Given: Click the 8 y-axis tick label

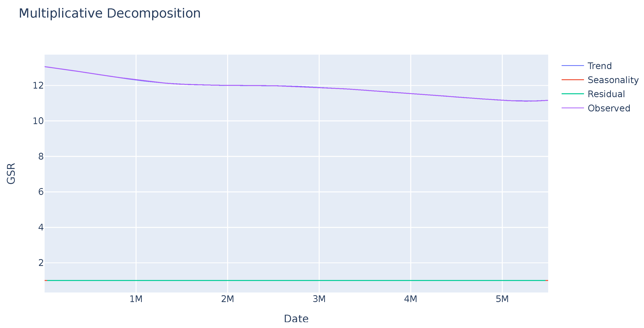Looking at the screenshot, I should pyautogui.click(x=41, y=156).
